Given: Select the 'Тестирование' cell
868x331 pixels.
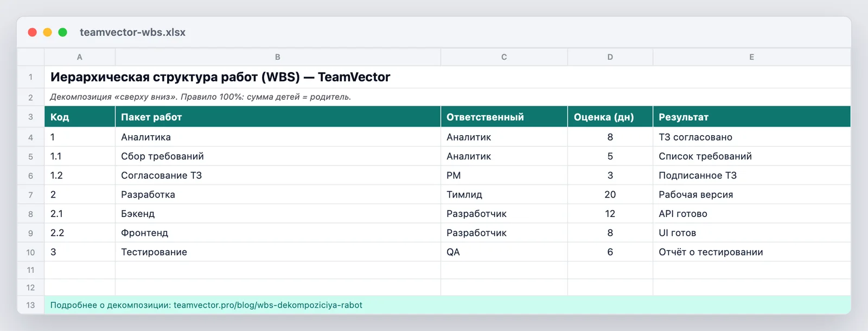Looking at the screenshot, I should [278, 252].
